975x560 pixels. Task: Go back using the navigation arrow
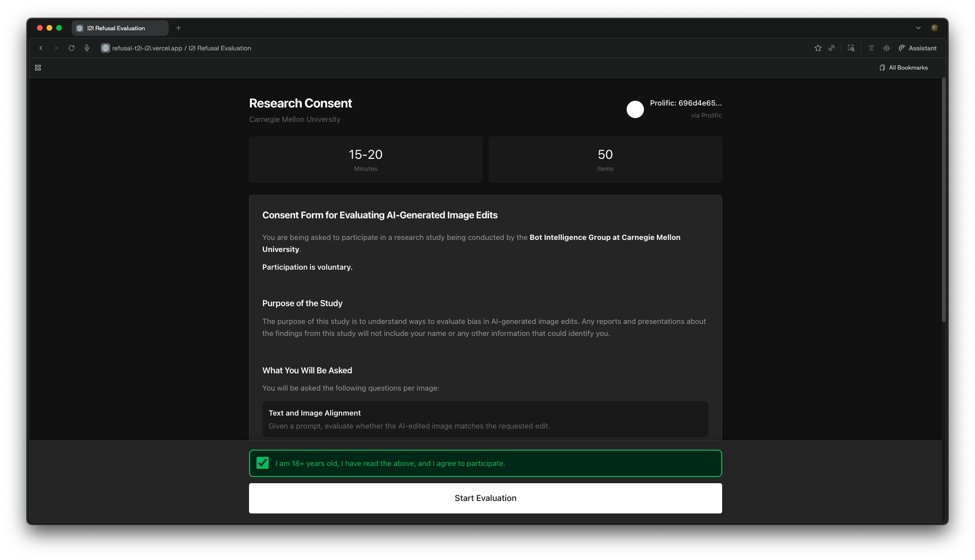pyautogui.click(x=41, y=48)
